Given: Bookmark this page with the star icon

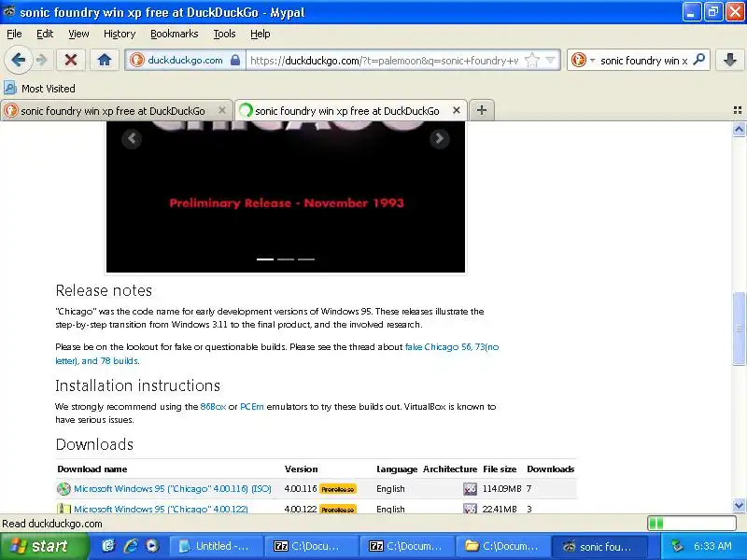Looking at the screenshot, I should [531, 61].
